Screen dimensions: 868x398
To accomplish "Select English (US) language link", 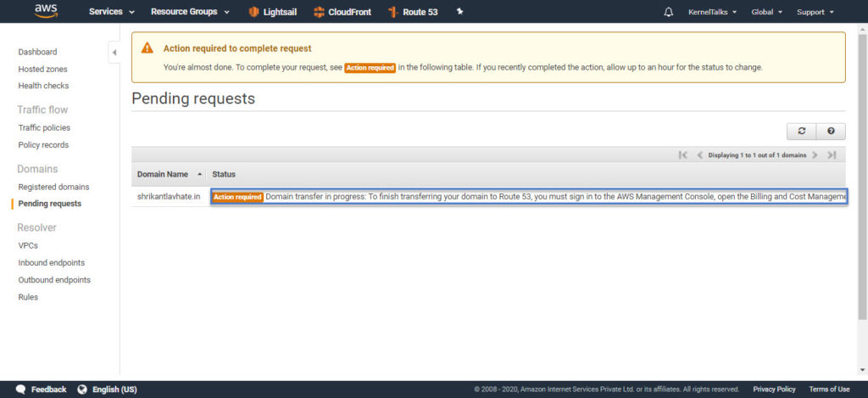I will click(x=114, y=390).
